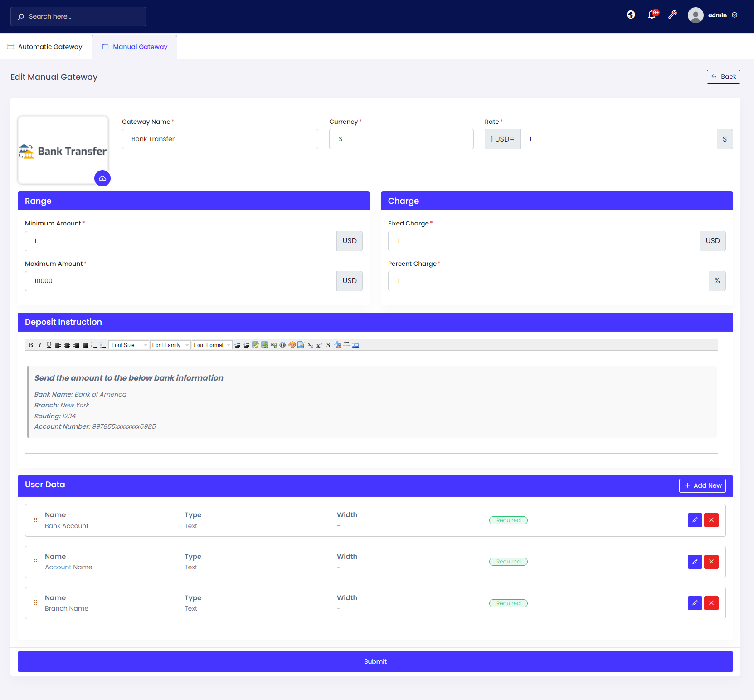Select the Manual Gateway tab
754x700 pixels.
coord(135,47)
